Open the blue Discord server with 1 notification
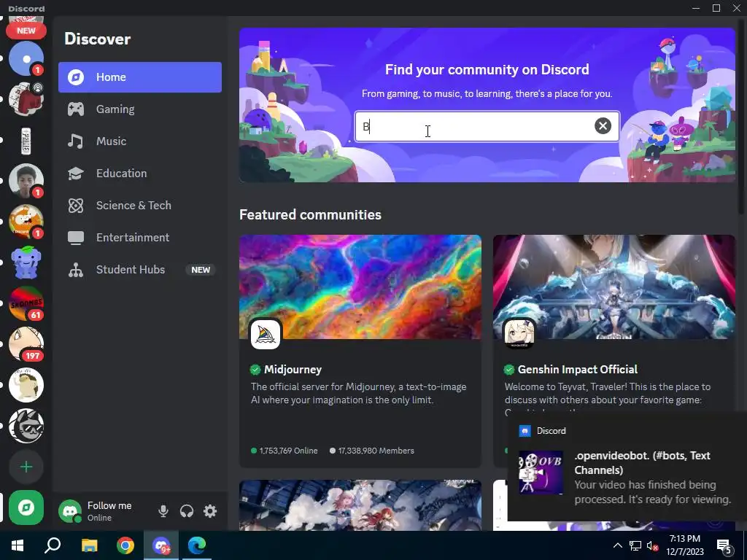The width and height of the screenshot is (747, 560). 26,58
